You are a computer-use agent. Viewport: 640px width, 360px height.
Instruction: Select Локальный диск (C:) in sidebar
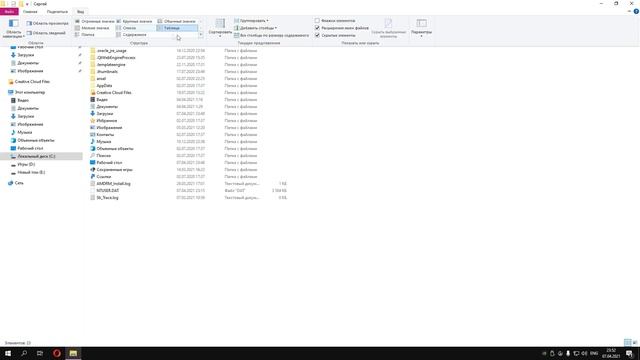(41, 156)
